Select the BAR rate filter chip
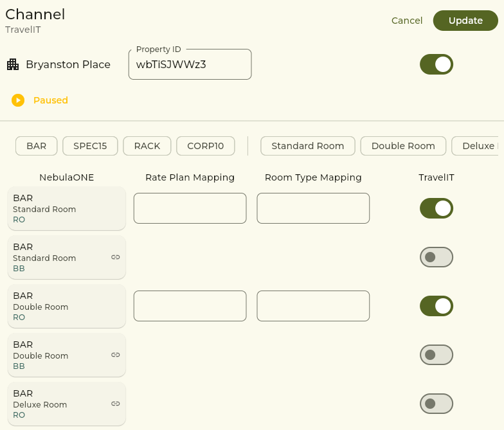This screenshot has width=504, height=430. (36, 146)
